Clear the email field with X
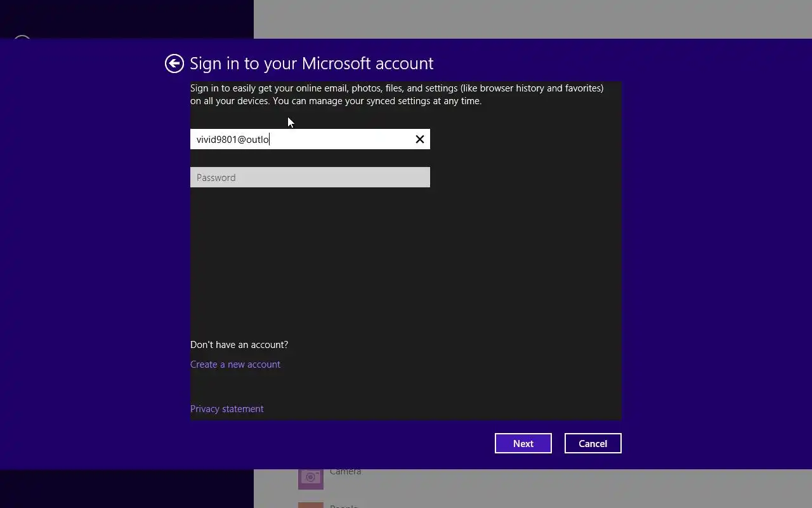The image size is (812, 508). [x=420, y=139]
